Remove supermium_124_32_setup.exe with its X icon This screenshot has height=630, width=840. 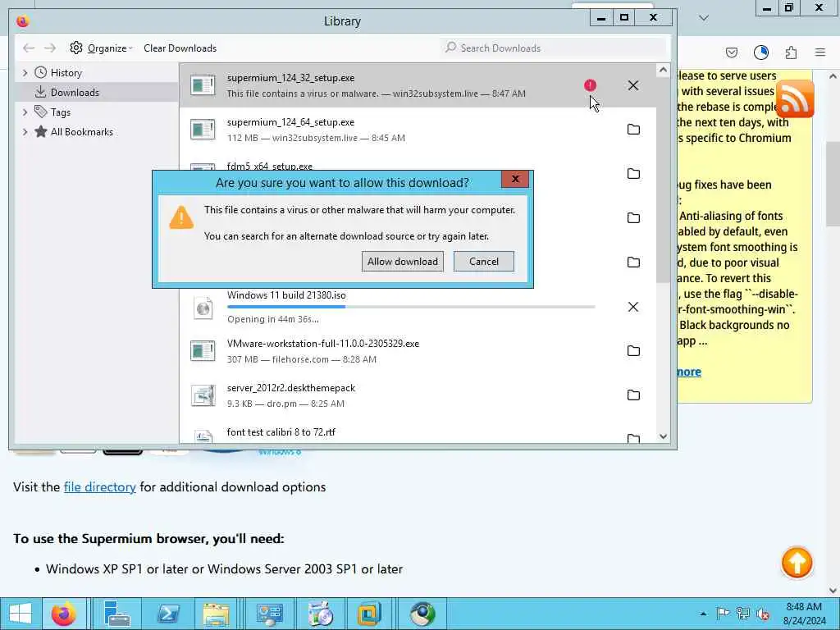click(x=633, y=85)
